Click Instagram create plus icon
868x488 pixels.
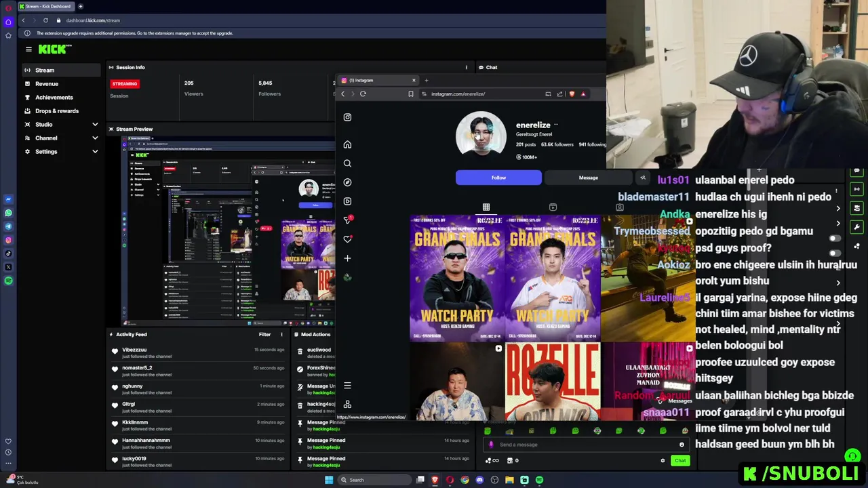(x=347, y=258)
